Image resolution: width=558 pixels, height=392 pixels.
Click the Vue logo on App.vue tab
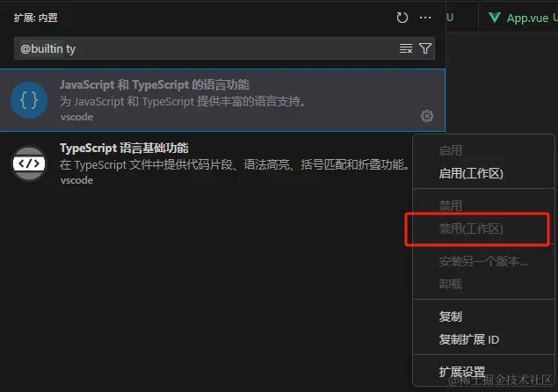pyautogui.click(x=495, y=17)
